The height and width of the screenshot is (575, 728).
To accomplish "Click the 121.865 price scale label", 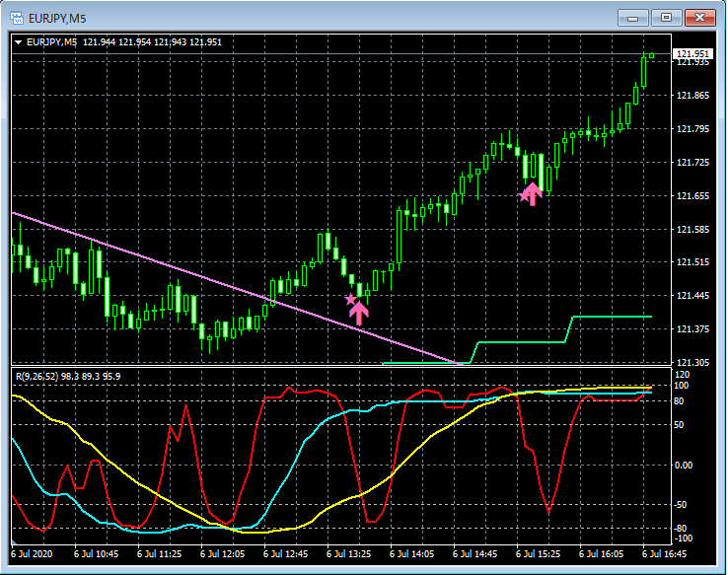I will [x=692, y=96].
